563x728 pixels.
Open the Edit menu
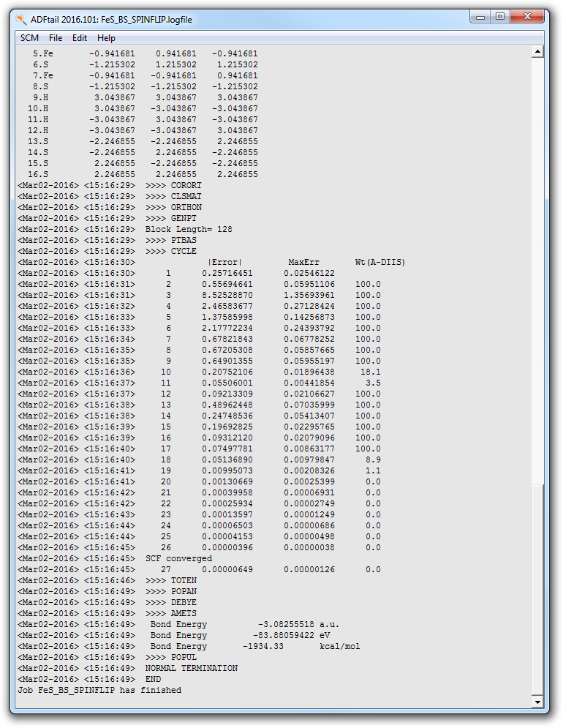tap(80, 38)
